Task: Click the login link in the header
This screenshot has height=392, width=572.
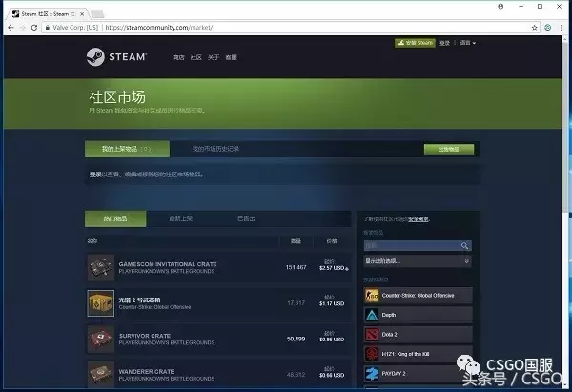Action: tap(444, 43)
